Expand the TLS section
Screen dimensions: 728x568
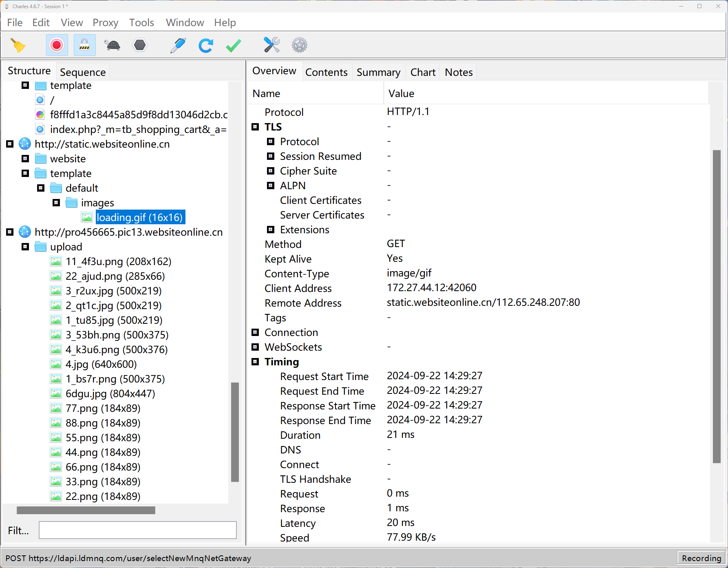click(255, 127)
